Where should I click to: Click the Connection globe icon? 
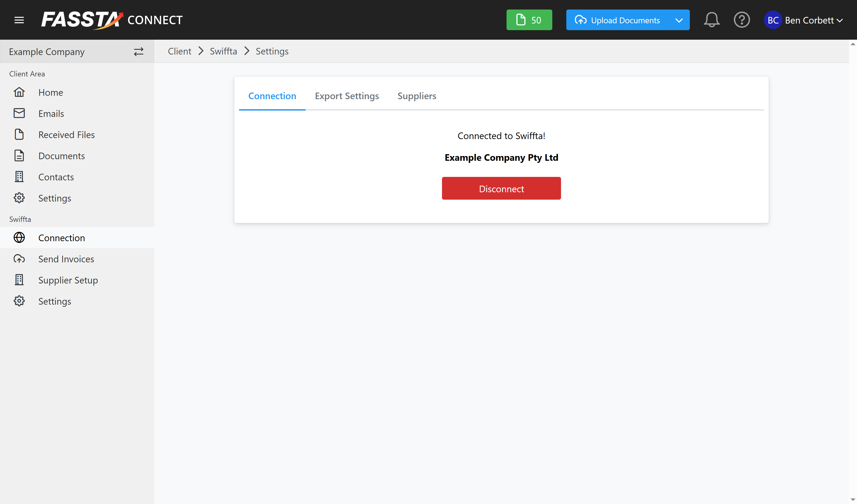19,237
